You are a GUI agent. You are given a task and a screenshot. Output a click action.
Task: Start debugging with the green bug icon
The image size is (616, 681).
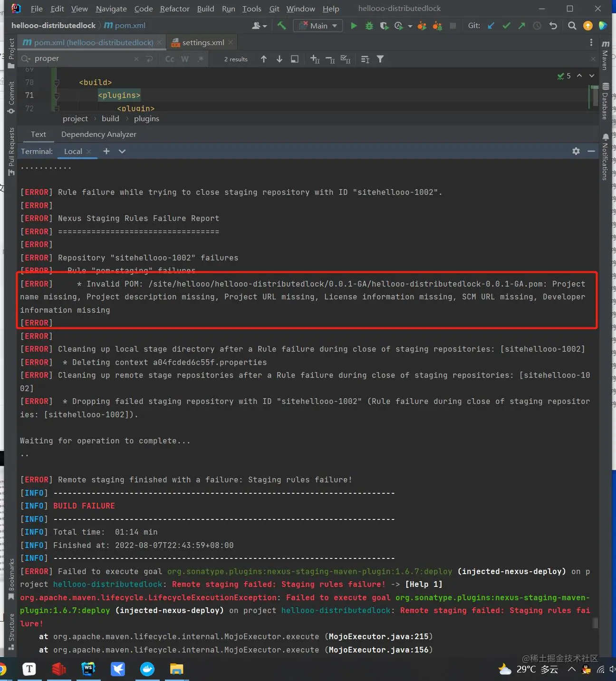pyautogui.click(x=369, y=26)
